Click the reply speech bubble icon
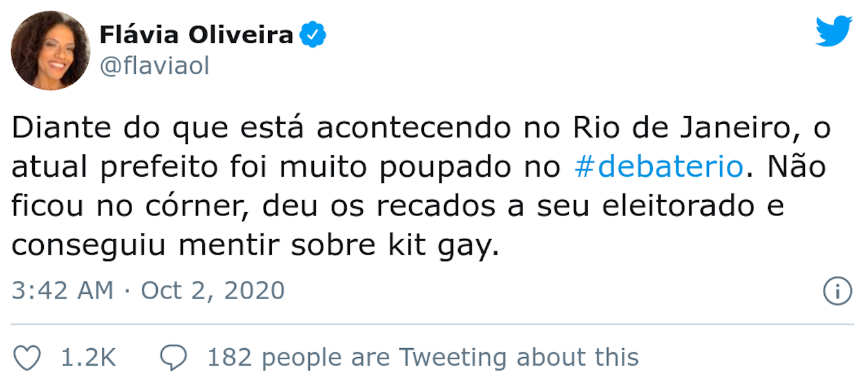 [x=173, y=357]
